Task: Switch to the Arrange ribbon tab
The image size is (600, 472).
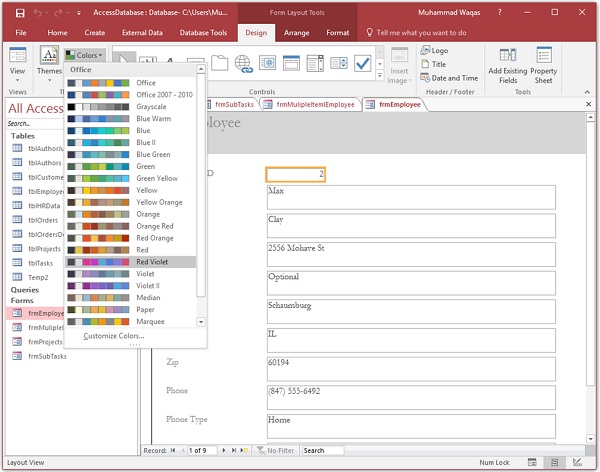Action: pos(296,33)
